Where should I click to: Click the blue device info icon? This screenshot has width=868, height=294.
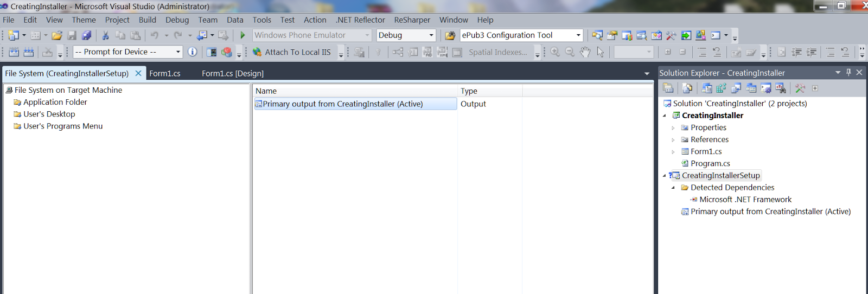pos(192,52)
